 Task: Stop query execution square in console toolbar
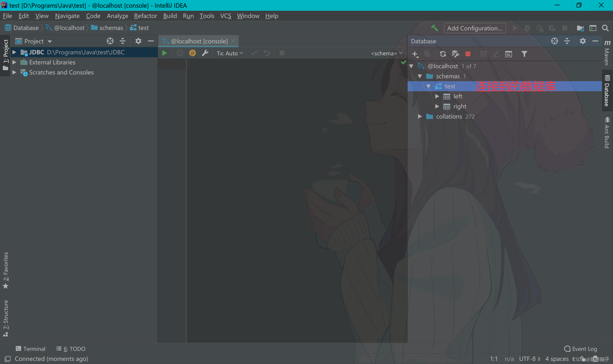point(282,53)
